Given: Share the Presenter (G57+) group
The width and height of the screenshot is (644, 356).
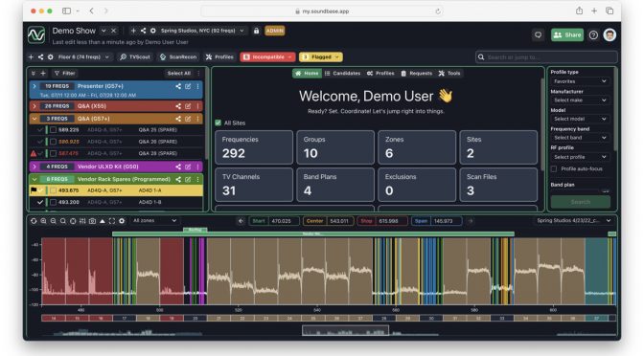Looking at the screenshot, I should click(x=178, y=86).
